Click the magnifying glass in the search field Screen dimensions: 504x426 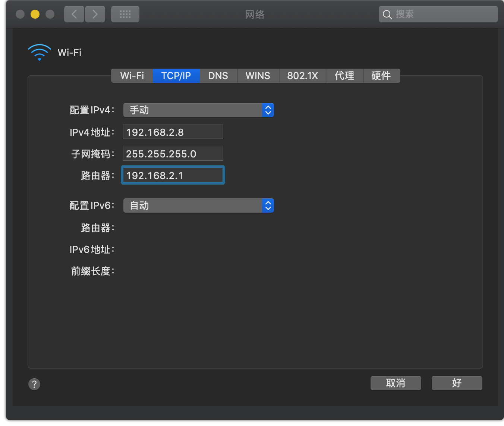pos(387,14)
